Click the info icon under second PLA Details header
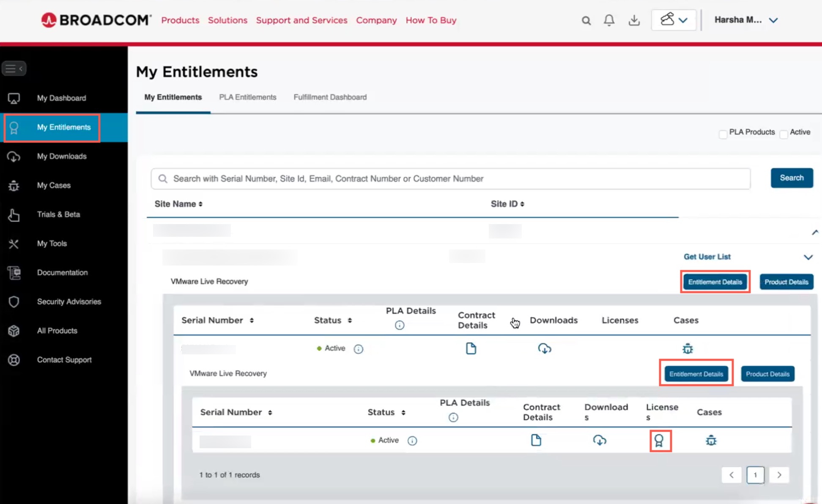The width and height of the screenshot is (822, 504). click(453, 418)
